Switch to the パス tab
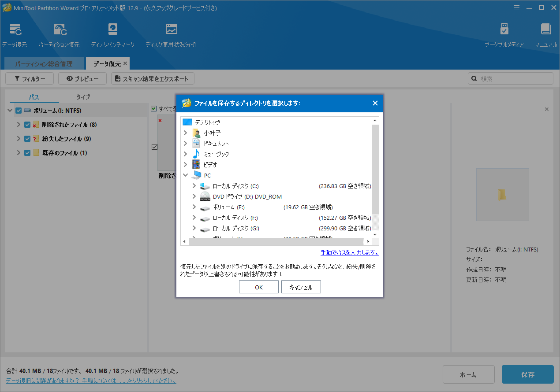Viewport: 560px width, 392px height. [x=34, y=97]
